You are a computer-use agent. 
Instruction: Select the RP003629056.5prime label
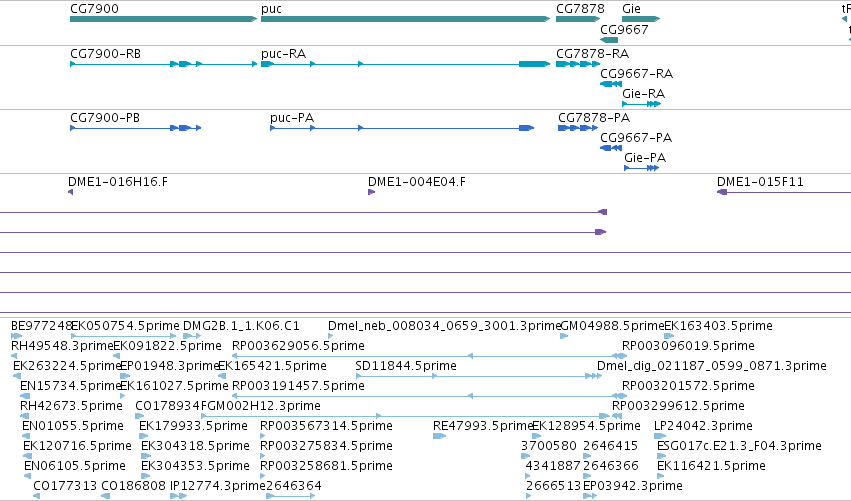point(298,346)
